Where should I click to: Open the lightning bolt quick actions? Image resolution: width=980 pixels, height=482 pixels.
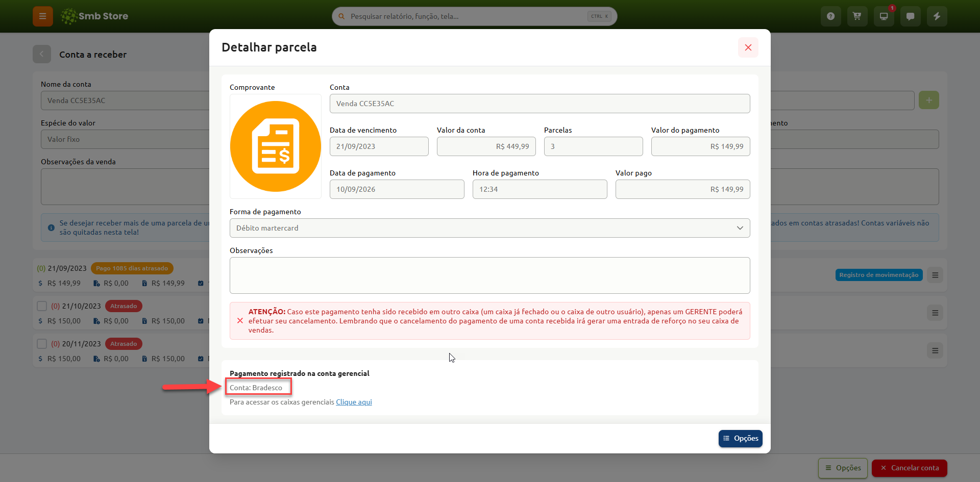pyautogui.click(x=937, y=16)
